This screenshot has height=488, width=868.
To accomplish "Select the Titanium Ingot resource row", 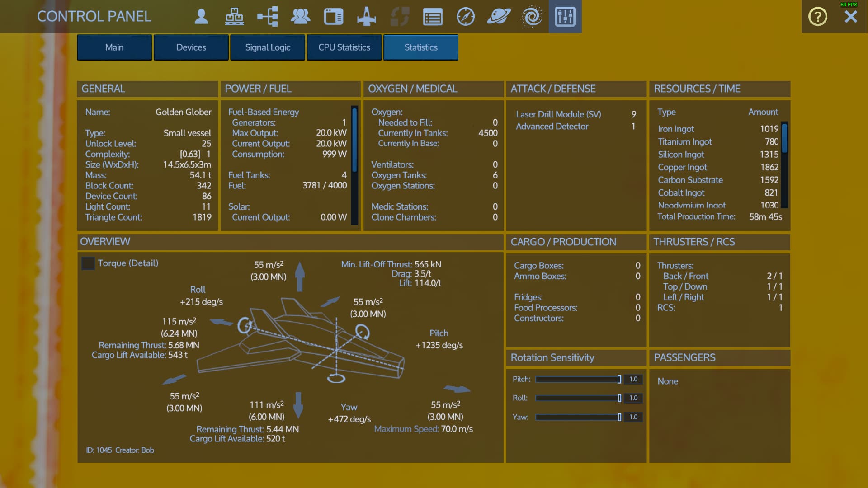I will [718, 141].
